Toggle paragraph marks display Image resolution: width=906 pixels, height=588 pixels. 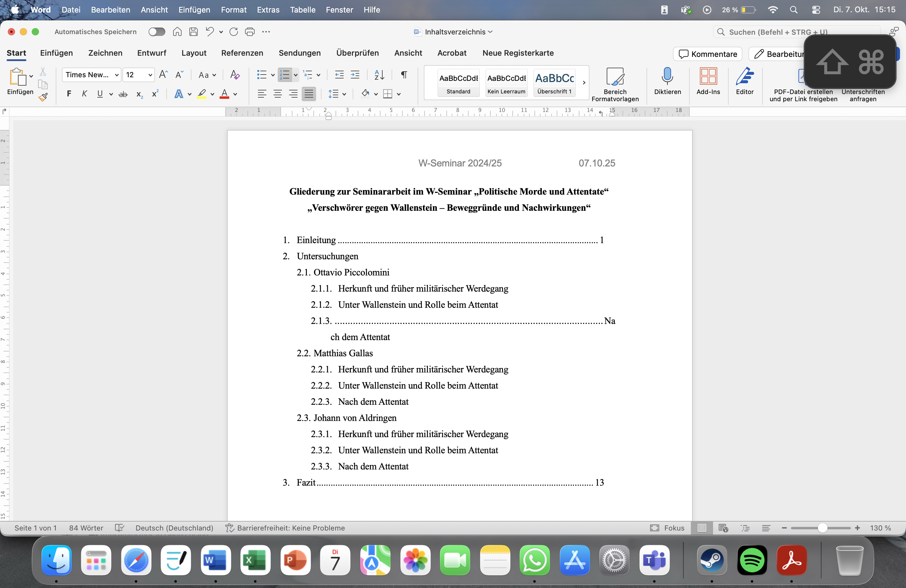pyautogui.click(x=404, y=75)
